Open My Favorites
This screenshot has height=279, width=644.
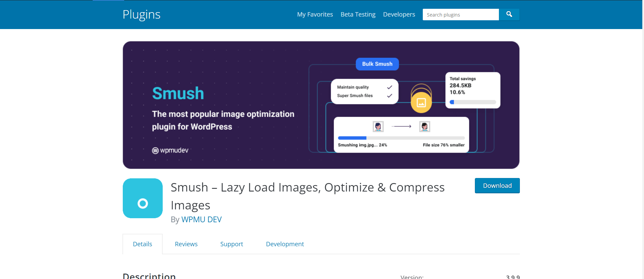(315, 15)
